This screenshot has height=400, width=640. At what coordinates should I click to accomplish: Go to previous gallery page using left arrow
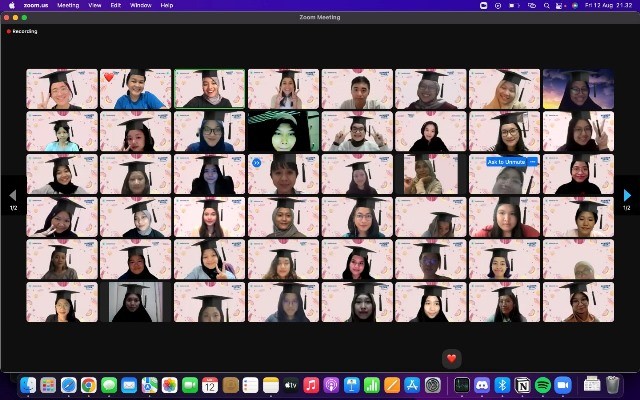(x=12, y=195)
